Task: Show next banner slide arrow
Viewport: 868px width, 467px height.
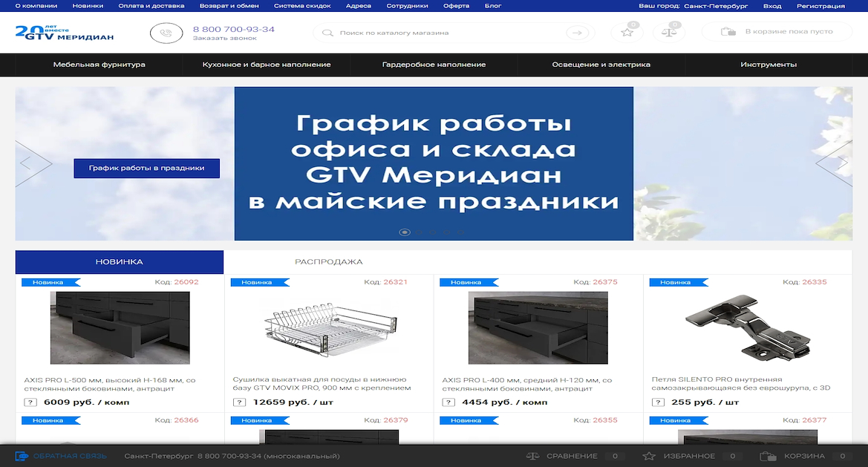Action: tap(834, 163)
